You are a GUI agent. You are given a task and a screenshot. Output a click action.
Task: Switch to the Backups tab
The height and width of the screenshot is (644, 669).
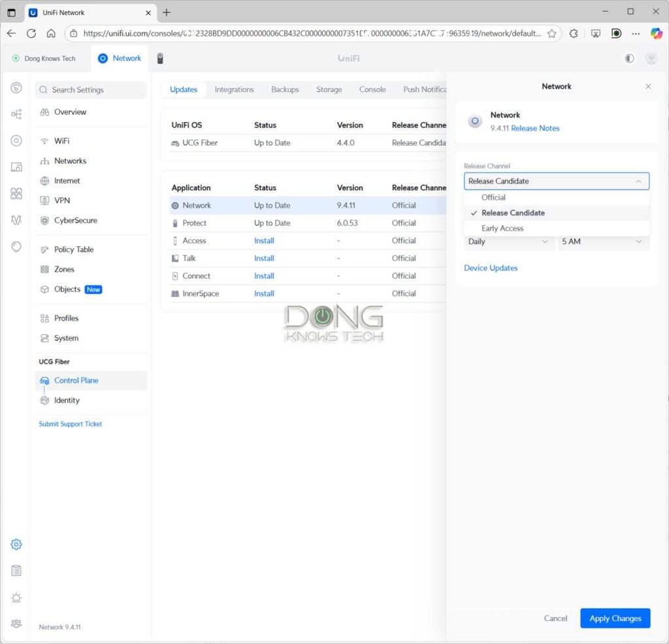point(285,89)
